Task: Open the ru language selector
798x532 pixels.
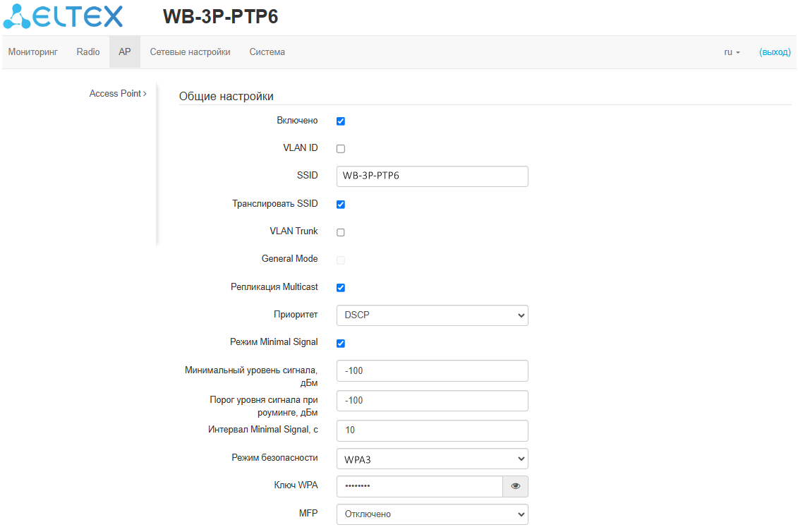Action: [732, 52]
